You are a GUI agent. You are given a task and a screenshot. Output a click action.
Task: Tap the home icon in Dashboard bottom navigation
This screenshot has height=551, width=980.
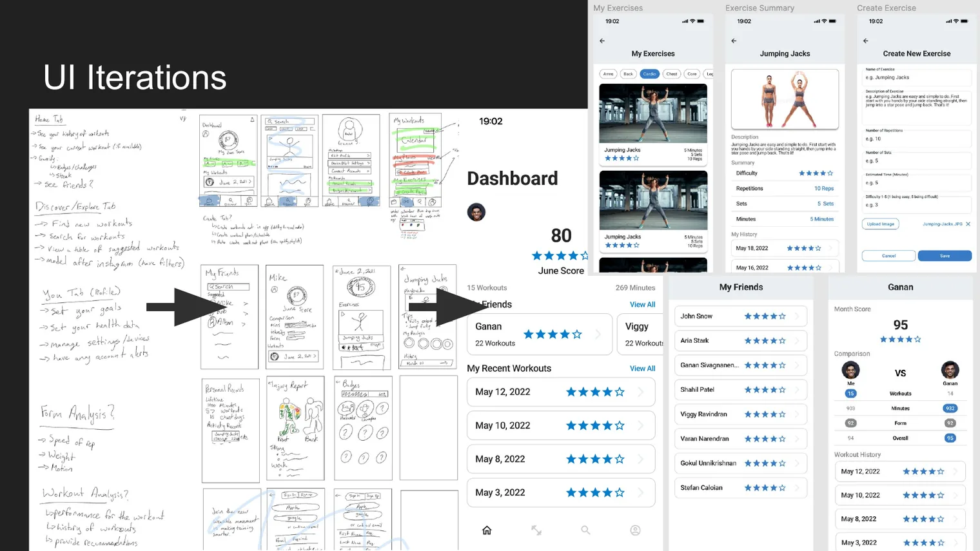pos(487,530)
